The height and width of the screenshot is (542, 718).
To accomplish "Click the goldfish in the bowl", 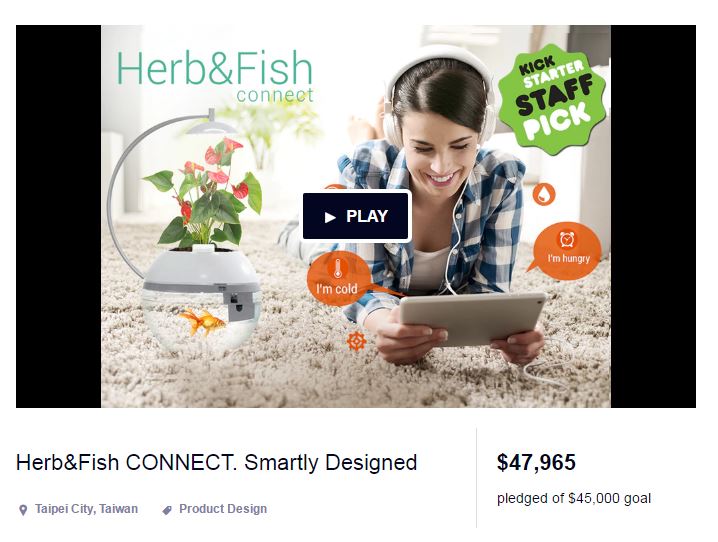I will pyautogui.click(x=201, y=321).
